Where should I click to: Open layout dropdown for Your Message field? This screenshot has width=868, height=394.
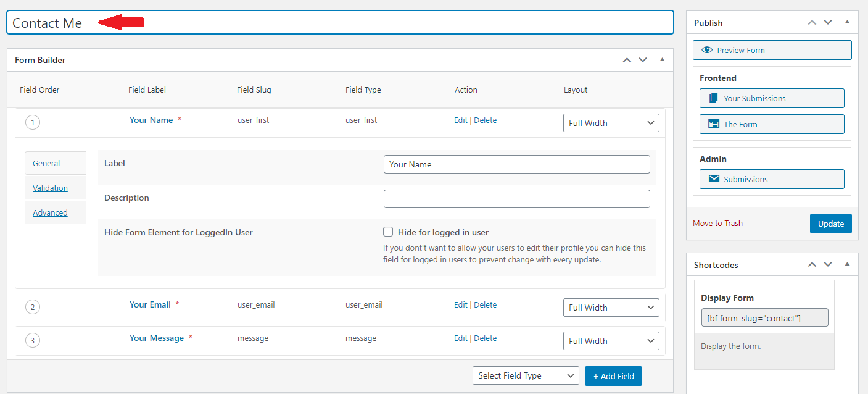611,341
